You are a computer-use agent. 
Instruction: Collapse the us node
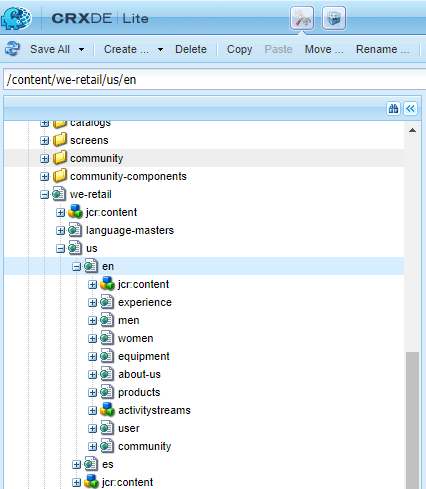coord(60,249)
